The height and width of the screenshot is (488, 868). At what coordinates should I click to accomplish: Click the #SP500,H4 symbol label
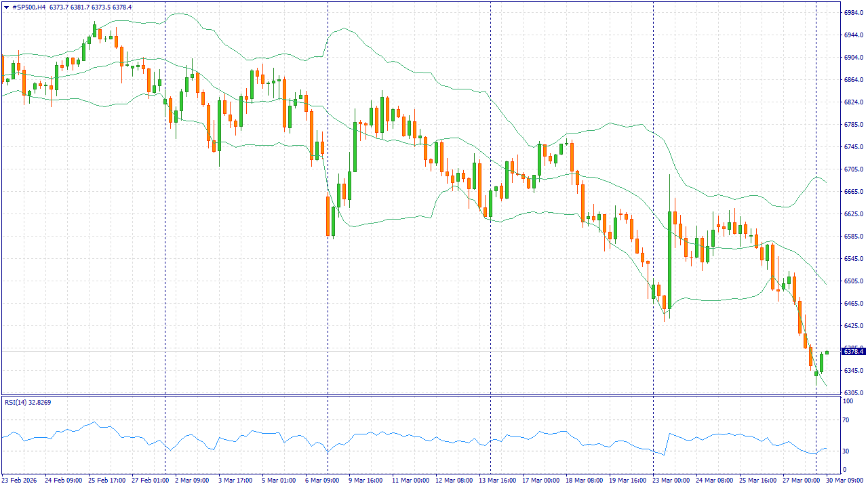click(x=29, y=7)
